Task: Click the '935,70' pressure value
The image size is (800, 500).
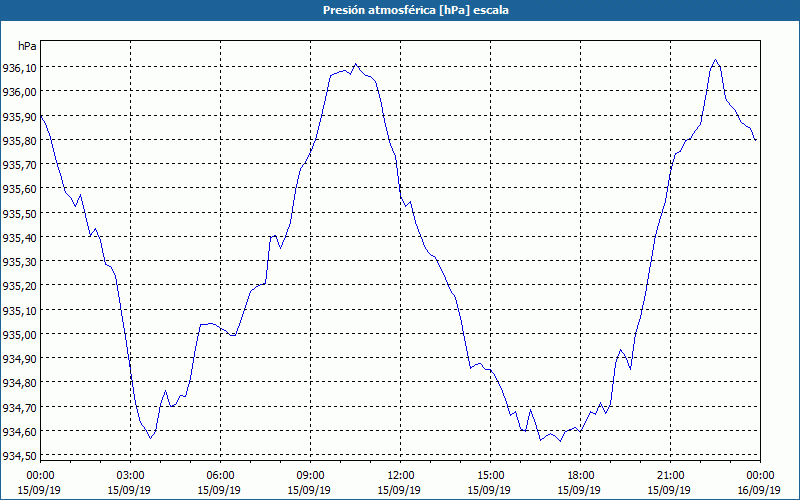Action: [x=19, y=164]
